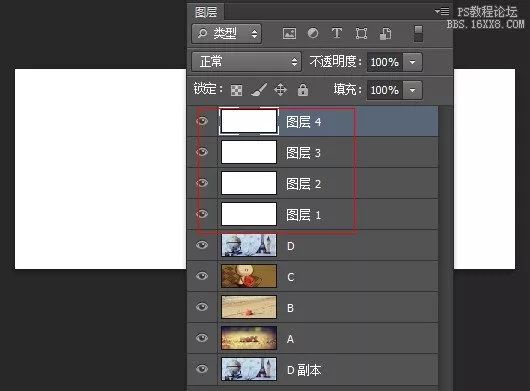Click the 图层 1 layer thumbnail
The width and height of the screenshot is (530, 391).
[x=249, y=214]
